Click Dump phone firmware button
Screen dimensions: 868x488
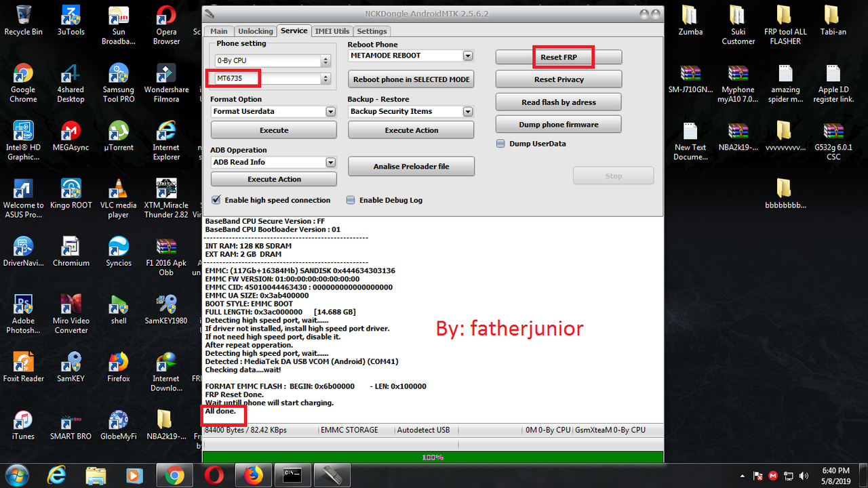[559, 125]
